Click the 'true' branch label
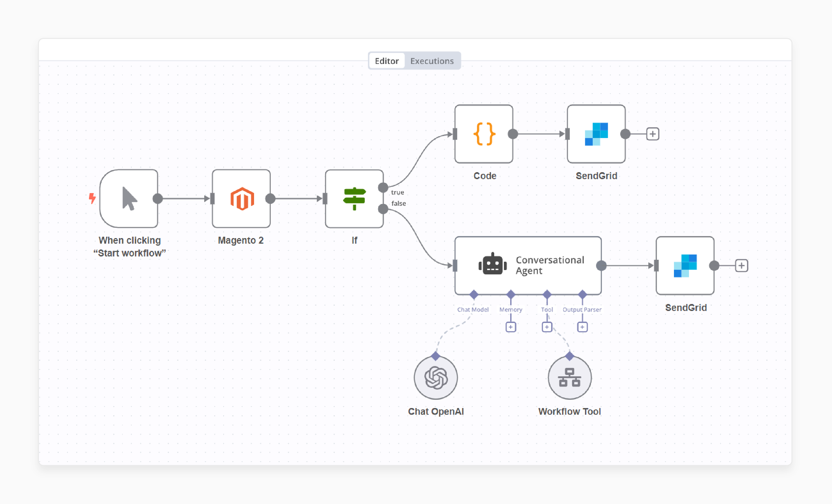The width and height of the screenshot is (832, 504). (397, 192)
